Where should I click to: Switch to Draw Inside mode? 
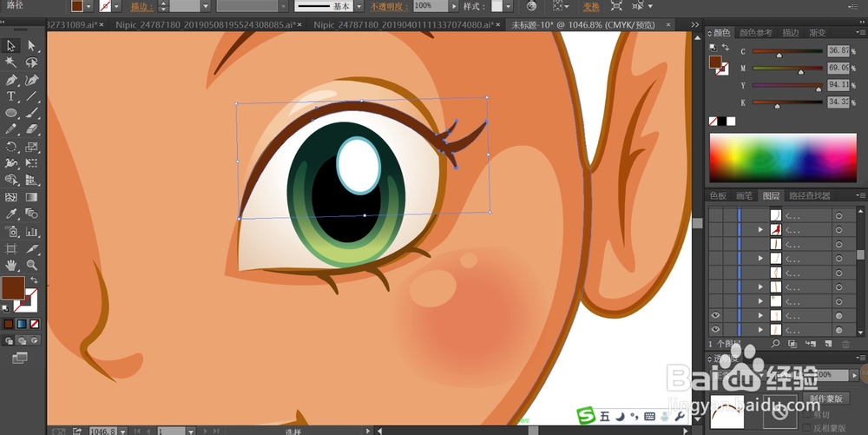pyautogui.click(x=35, y=340)
